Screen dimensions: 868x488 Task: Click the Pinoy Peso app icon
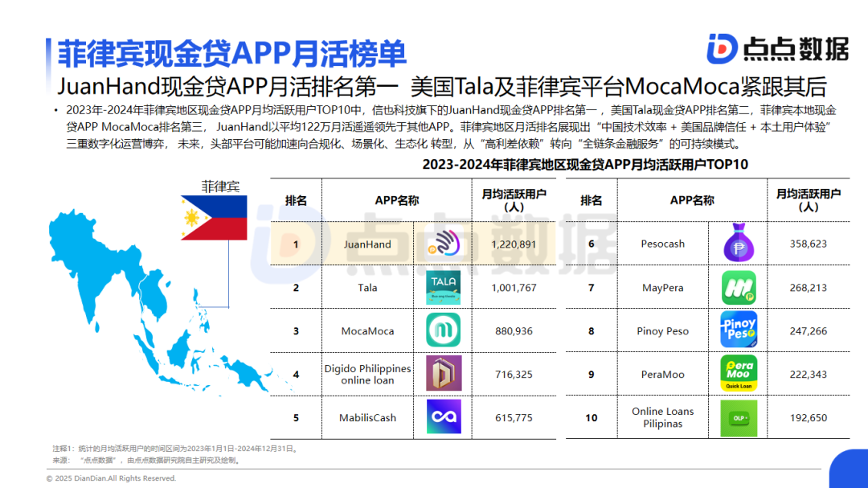(x=739, y=330)
